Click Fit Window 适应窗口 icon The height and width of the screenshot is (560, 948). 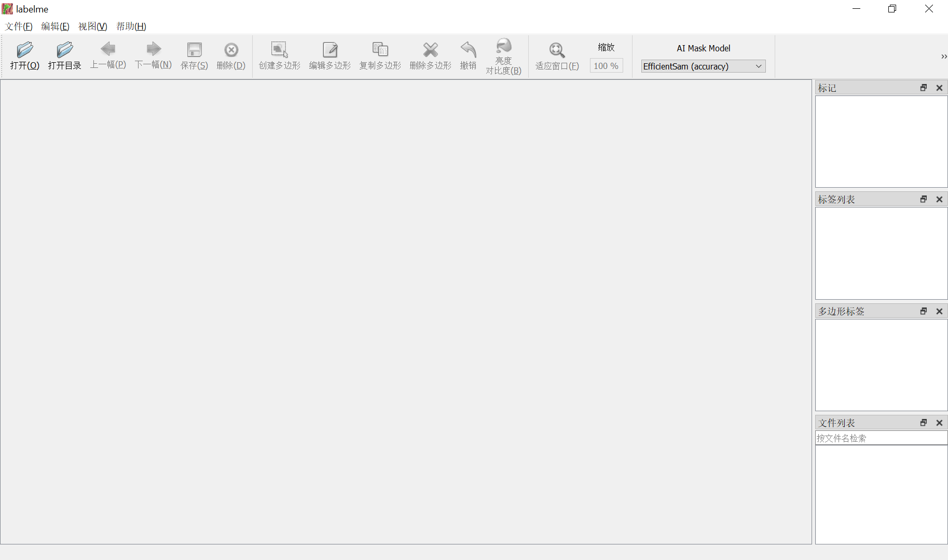pos(557,50)
